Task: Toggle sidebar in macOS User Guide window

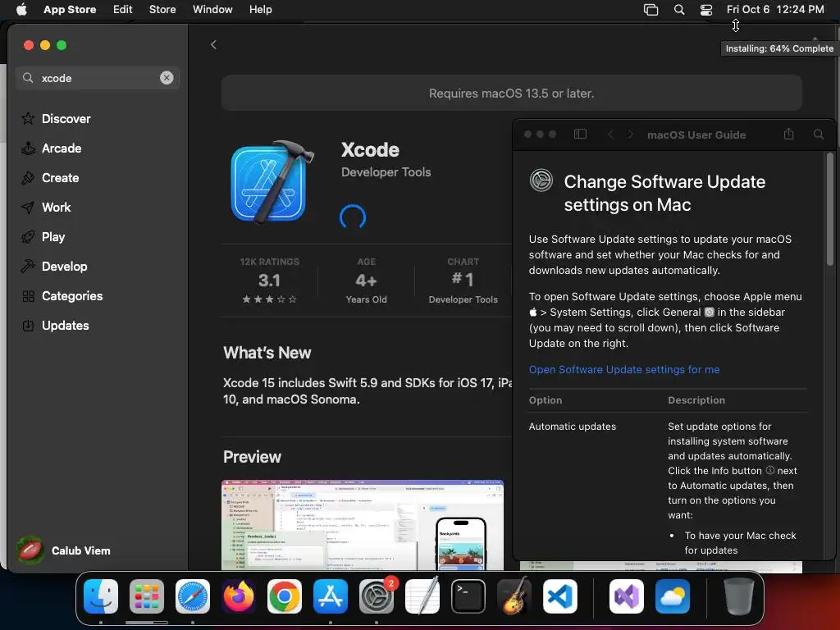Action: [x=580, y=134]
